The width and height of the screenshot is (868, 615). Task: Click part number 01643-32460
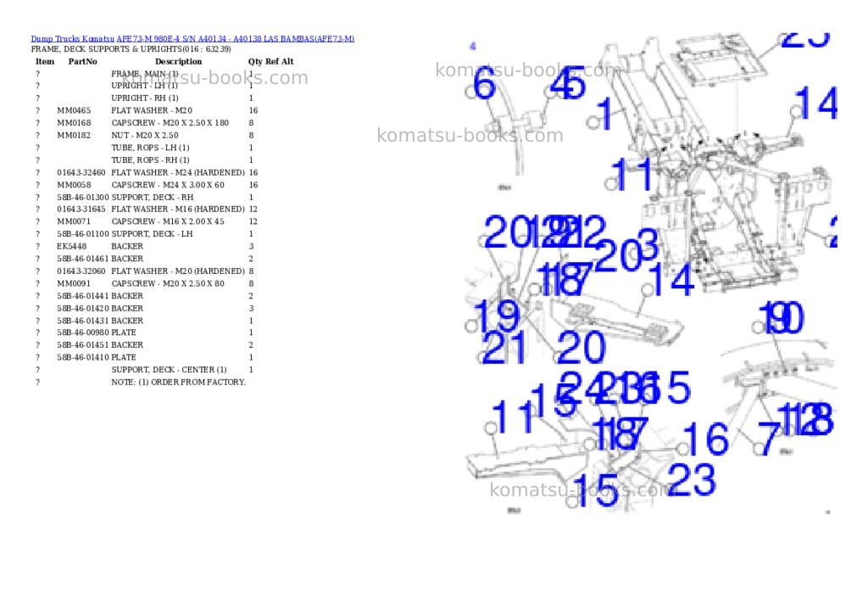coord(81,173)
